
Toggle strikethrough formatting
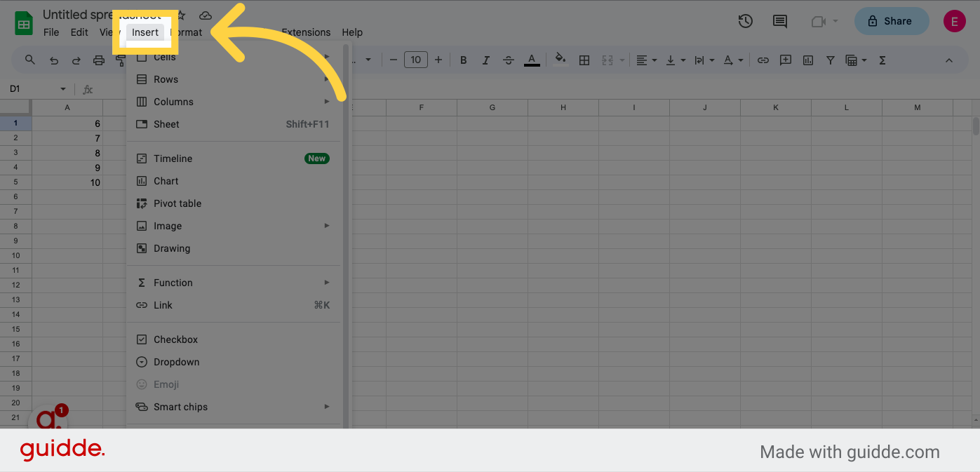[508, 60]
